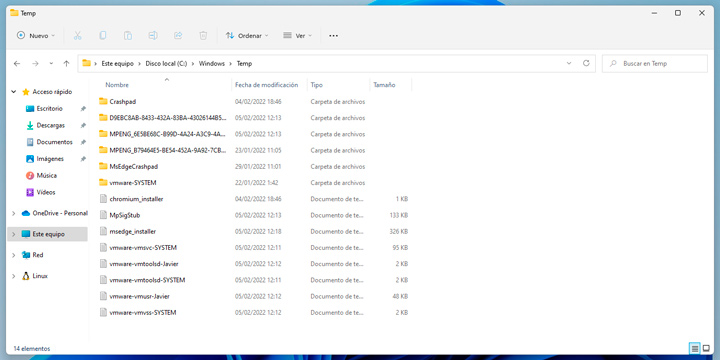Screen dimensions: 720x360
Task: Select Linux in navigation pane
Action: click(40, 276)
